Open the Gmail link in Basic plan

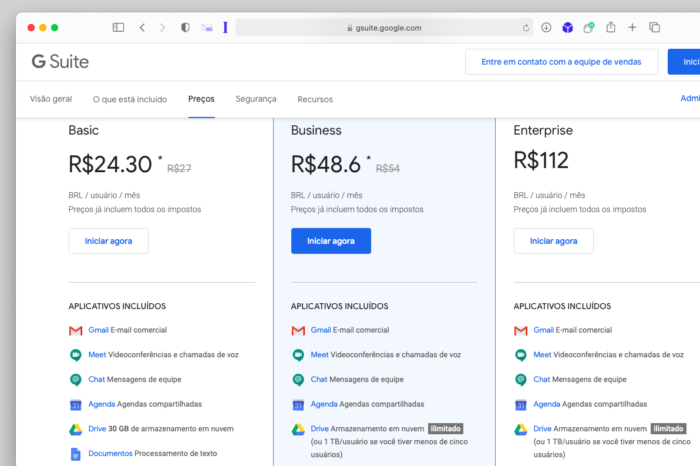pos(98,330)
